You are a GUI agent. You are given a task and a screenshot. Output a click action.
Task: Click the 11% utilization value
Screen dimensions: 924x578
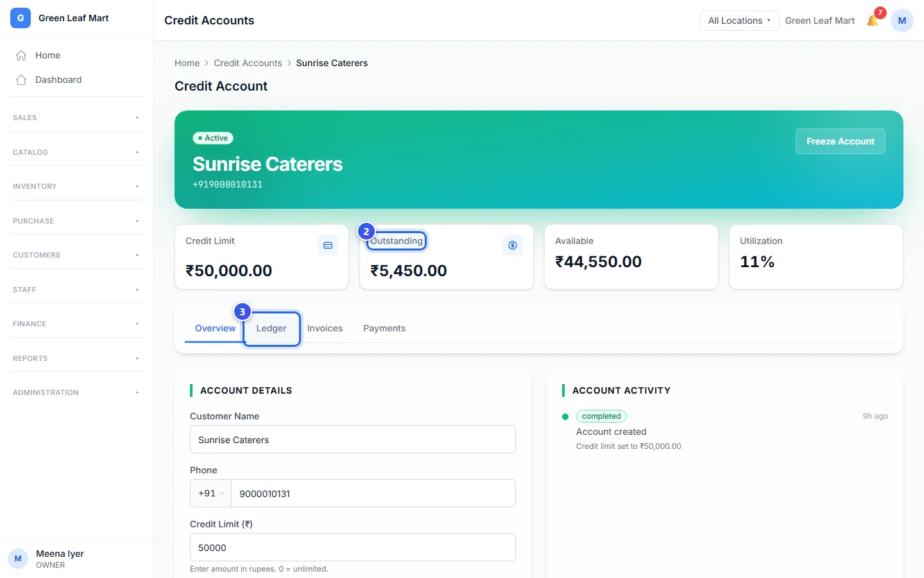tap(757, 261)
